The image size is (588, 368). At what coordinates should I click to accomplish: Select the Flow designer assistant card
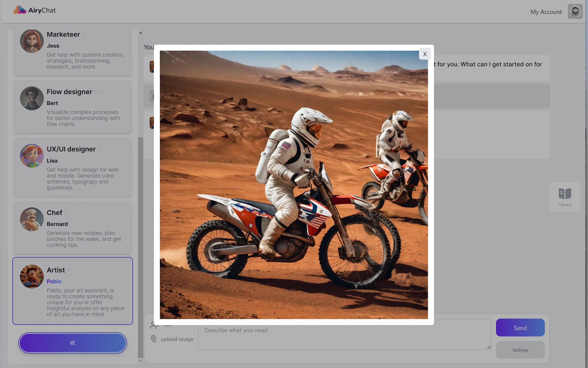pyautogui.click(x=72, y=107)
